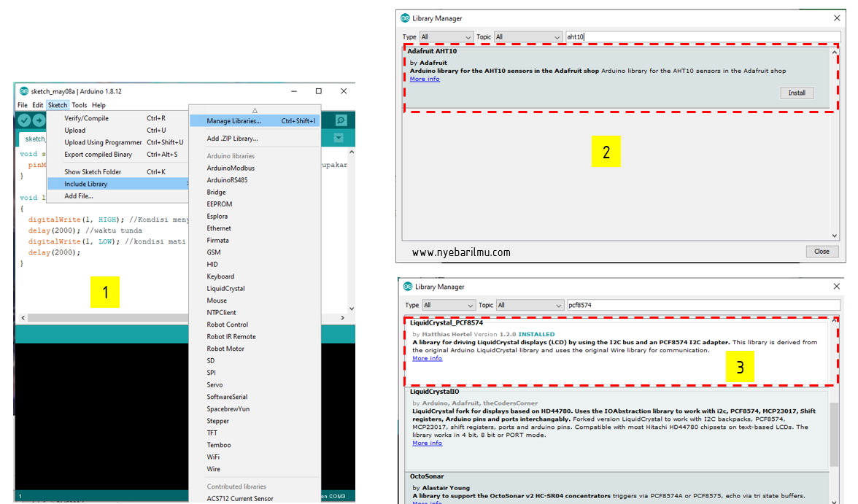Open Topic dropdown in aht10 Library Manager
This screenshot has width=858, height=504.
pos(528,37)
